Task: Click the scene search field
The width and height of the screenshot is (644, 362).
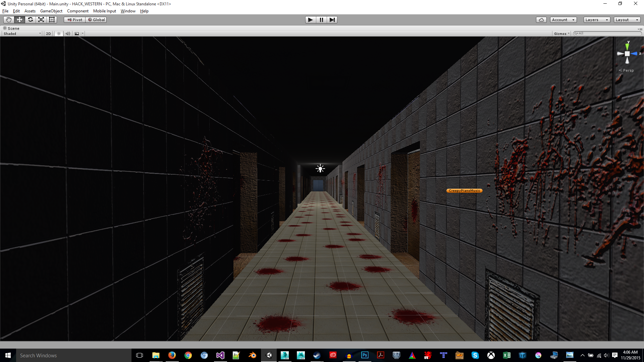Action: 608,34
